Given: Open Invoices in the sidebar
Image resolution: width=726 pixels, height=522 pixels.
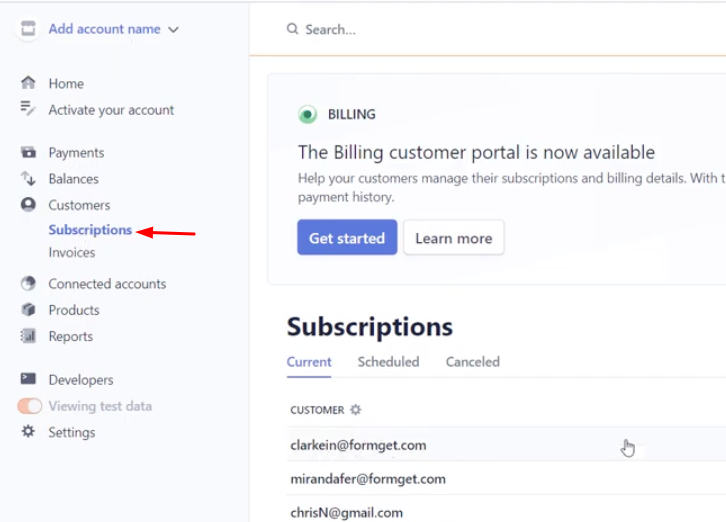Looking at the screenshot, I should (x=72, y=253).
